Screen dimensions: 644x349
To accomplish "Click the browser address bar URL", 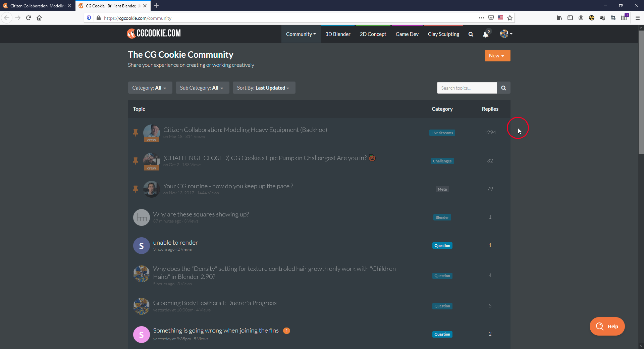I will (138, 18).
